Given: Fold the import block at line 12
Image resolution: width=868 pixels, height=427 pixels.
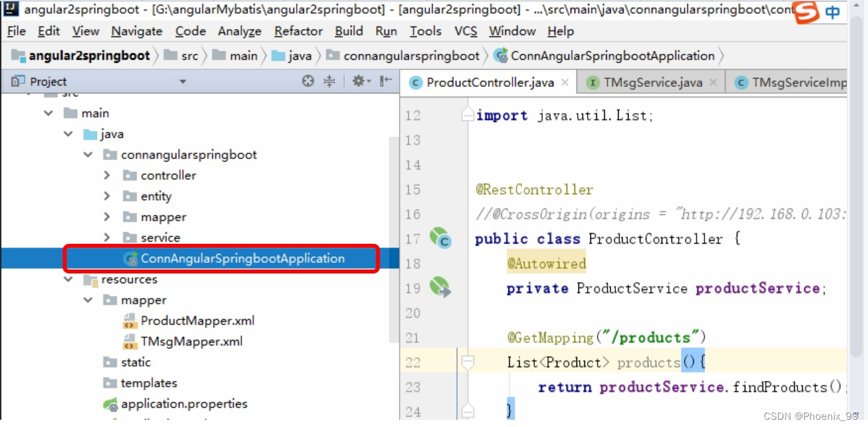Looking at the screenshot, I should coord(467,115).
